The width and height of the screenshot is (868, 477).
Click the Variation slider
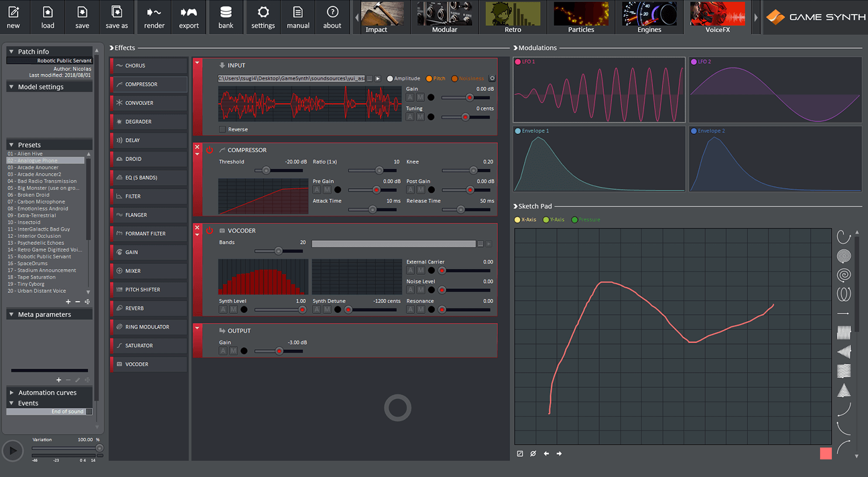pyautogui.click(x=67, y=448)
